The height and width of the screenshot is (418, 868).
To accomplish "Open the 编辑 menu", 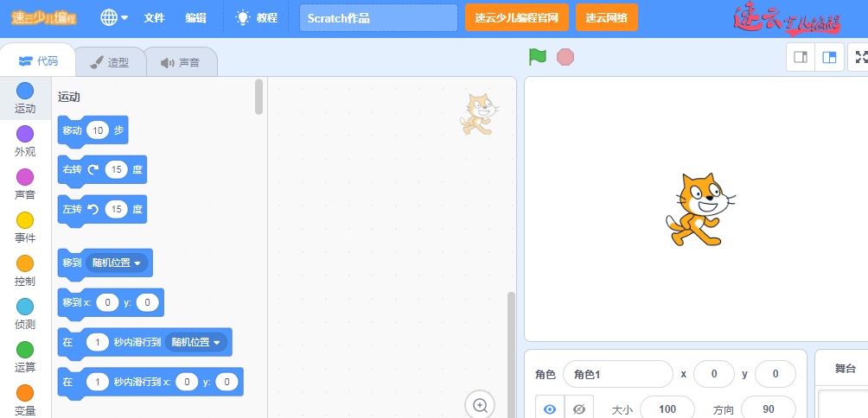I will pos(196,17).
